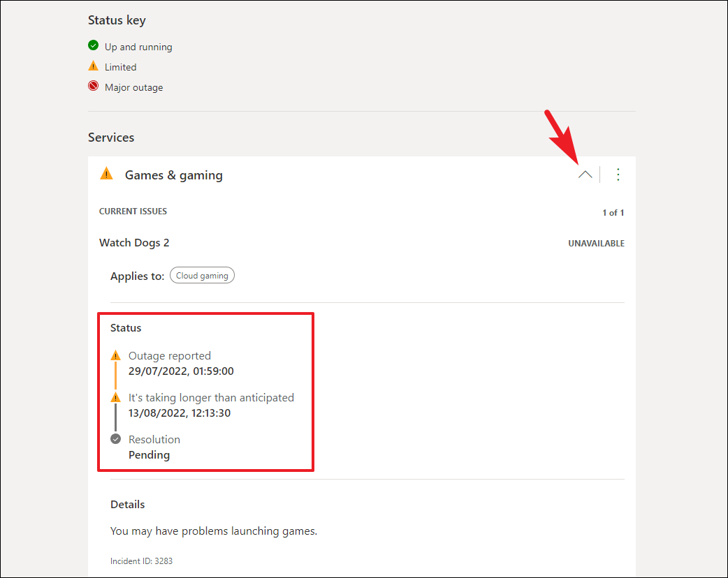Click the Games & gaming heading
The image size is (728, 578).
(x=174, y=175)
